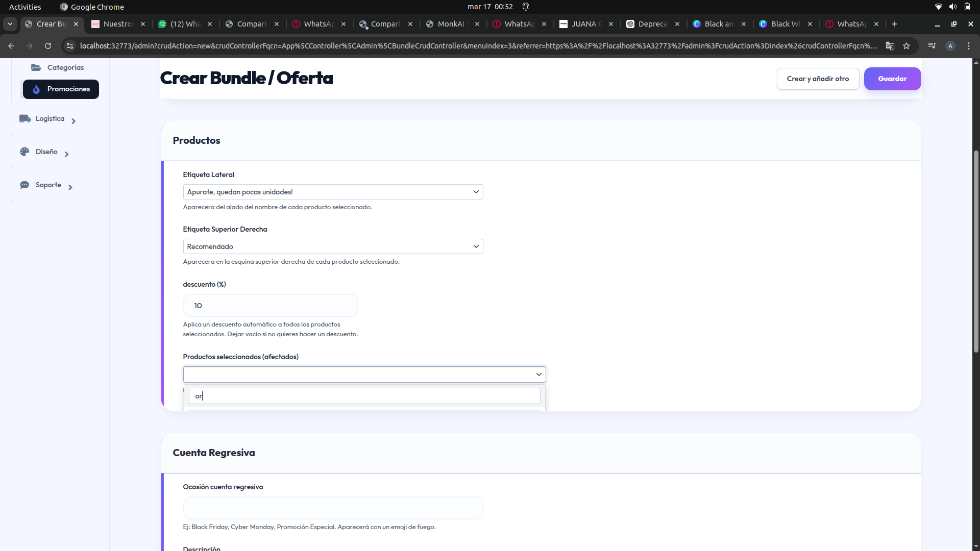The width and height of the screenshot is (980, 551).
Task: Click the Soporte chat bubble icon
Action: (x=24, y=185)
